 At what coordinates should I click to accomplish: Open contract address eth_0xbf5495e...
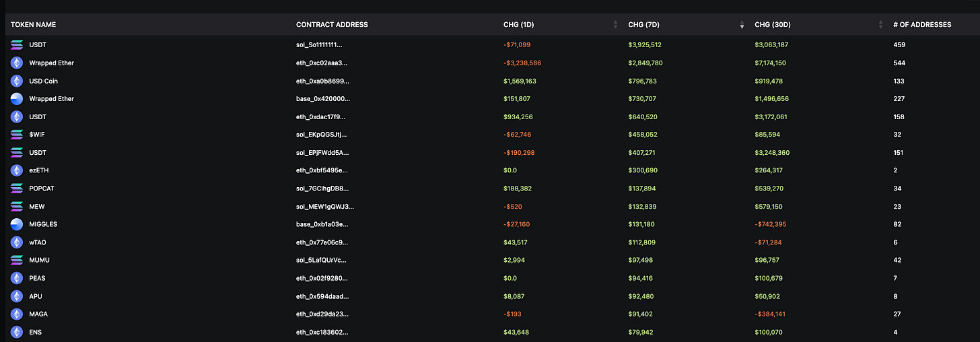click(322, 170)
